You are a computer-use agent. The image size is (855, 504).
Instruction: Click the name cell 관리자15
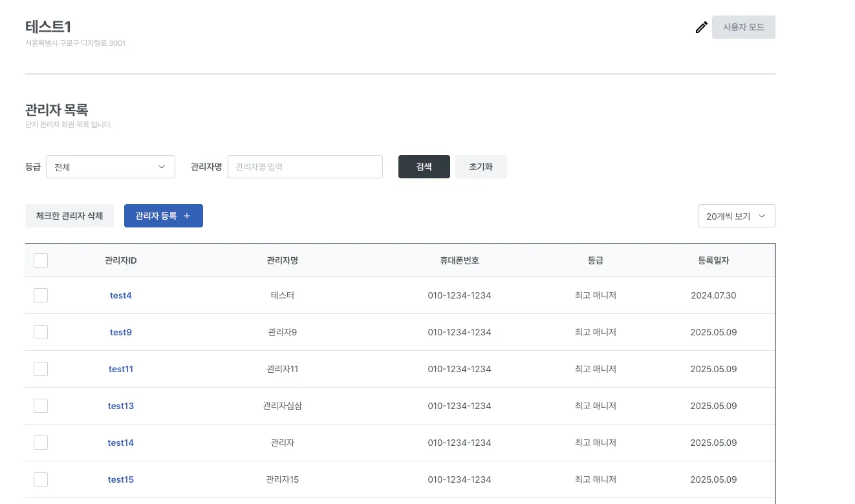click(x=283, y=479)
